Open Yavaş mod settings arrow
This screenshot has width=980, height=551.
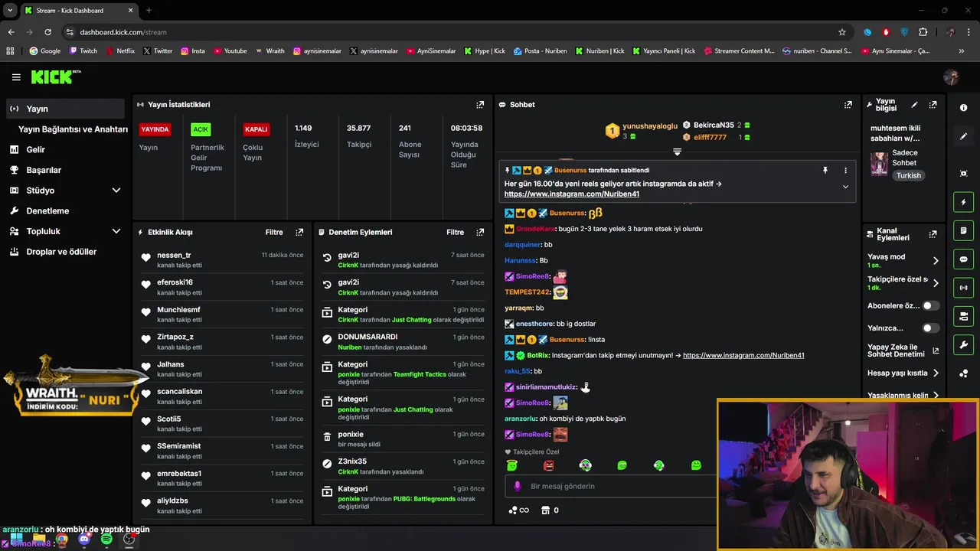tap(935, 261)
